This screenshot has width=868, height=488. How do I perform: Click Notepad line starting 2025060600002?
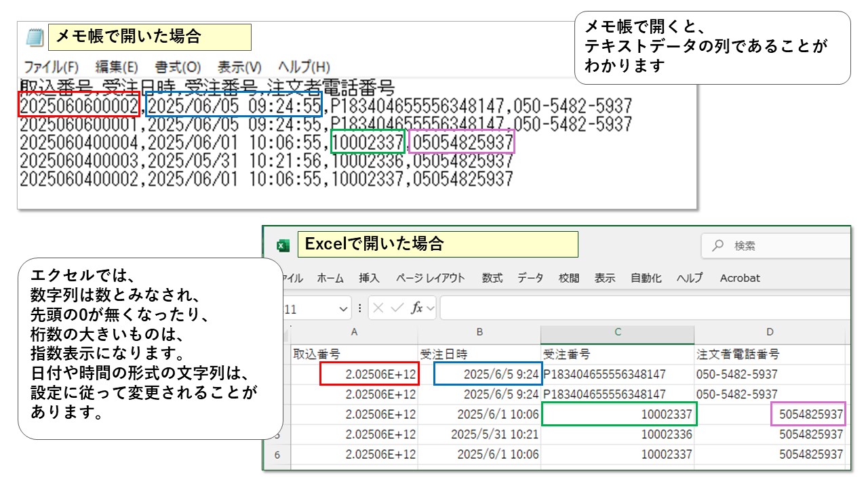[x=326, y=106]
